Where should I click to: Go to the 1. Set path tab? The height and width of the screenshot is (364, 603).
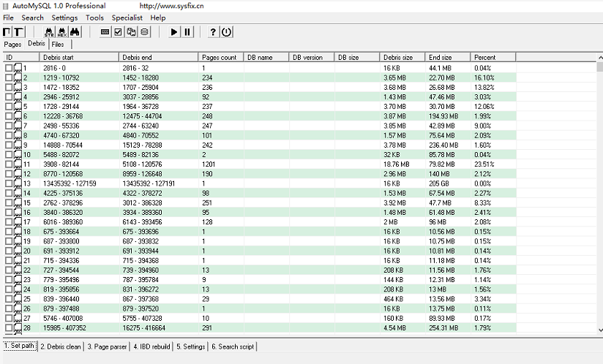(x=20, y=346)
